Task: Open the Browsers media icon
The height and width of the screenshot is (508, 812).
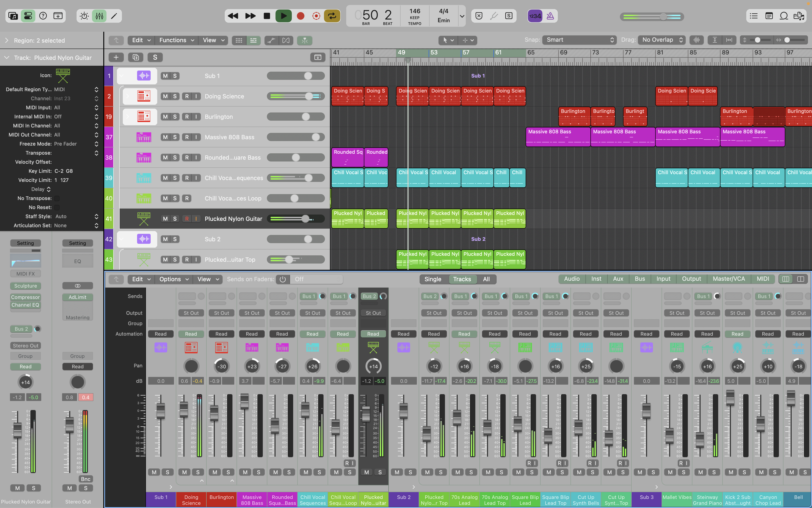Action: [x=799, y=16]
